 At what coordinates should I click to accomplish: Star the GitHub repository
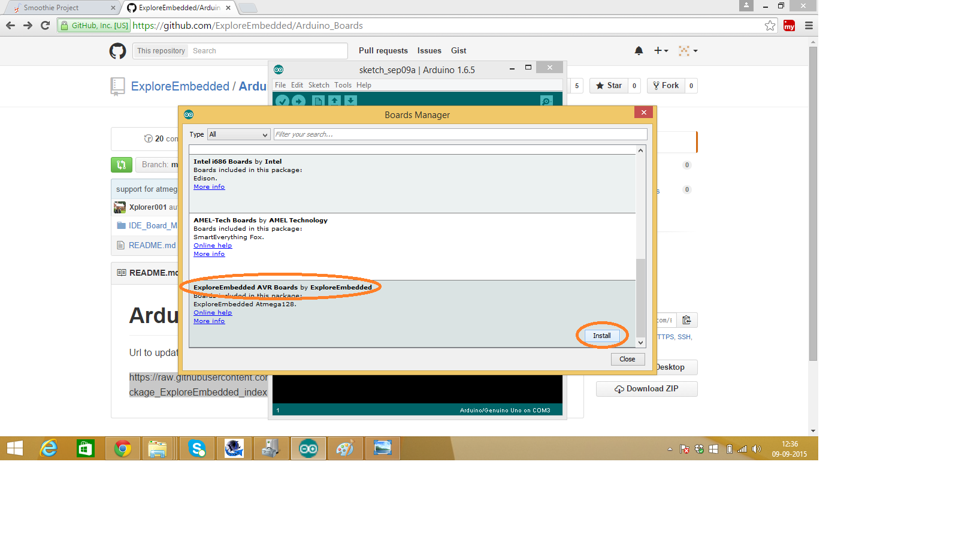[x=609, y=86]
